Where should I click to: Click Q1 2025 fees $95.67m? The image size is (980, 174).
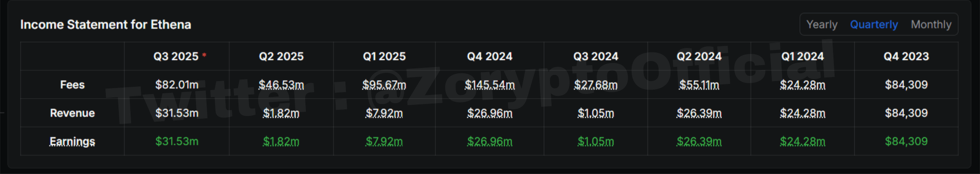coord(384,85)
